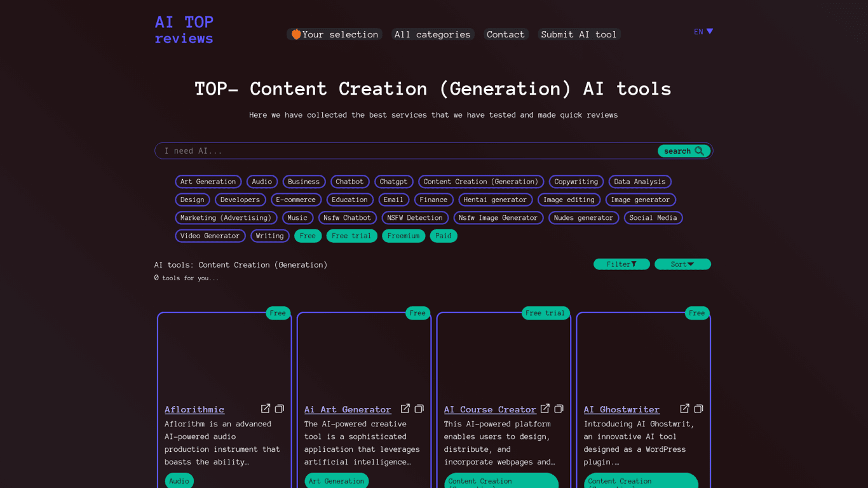Viewport: 868px width, 488px height.
Task: Click copy icon beside Ai Art Generator
Action: pos(419,409)
